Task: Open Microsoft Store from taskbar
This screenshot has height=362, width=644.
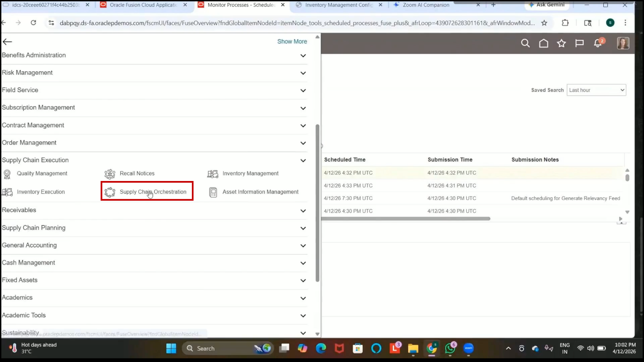Action: 358,348
